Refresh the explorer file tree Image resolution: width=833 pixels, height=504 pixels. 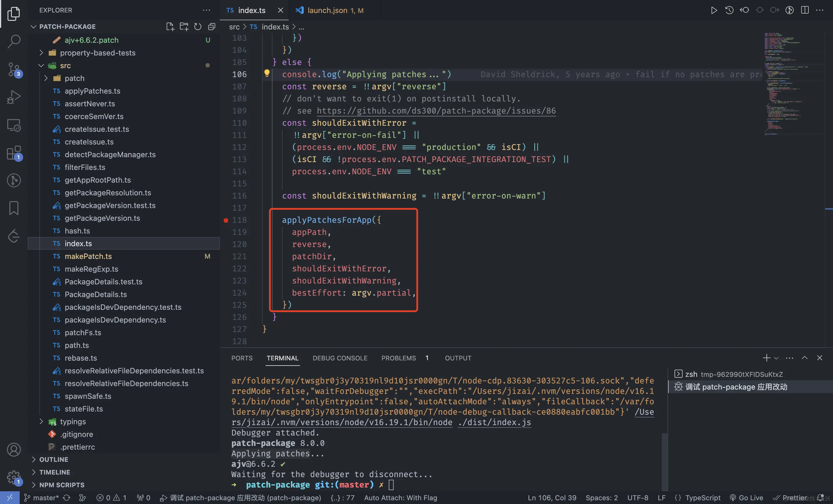click(198, 26)
